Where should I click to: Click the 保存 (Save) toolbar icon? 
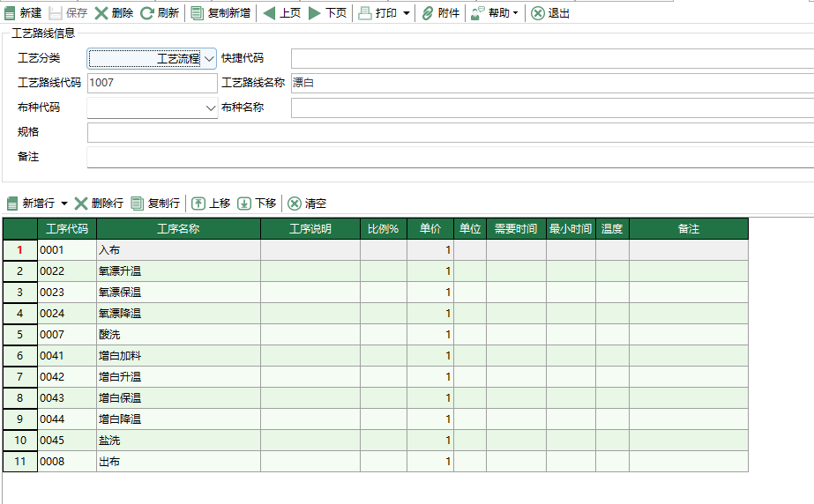point(56,13)
